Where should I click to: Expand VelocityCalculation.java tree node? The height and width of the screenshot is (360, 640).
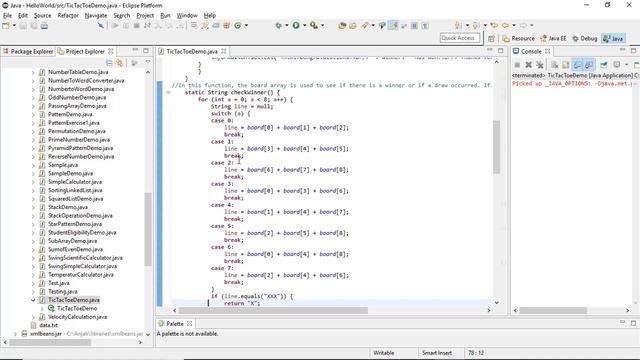tap(33, 317)
